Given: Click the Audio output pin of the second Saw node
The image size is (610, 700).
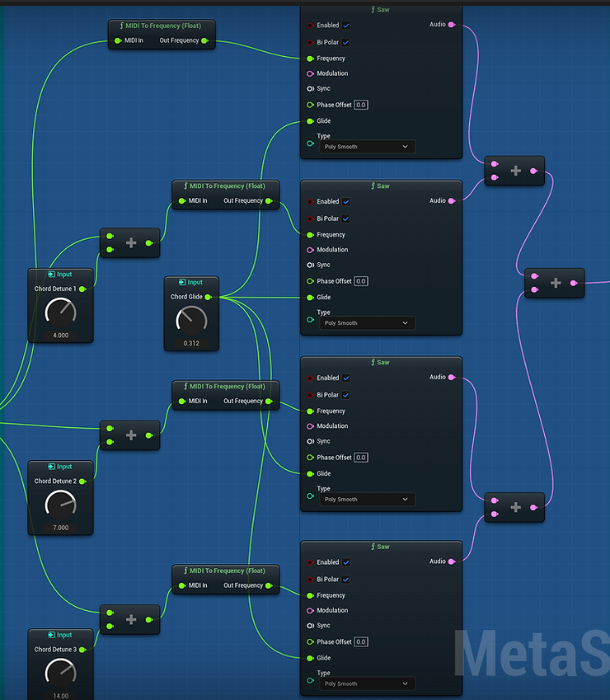Looking at the screenshot, I should tap(452, 201).
